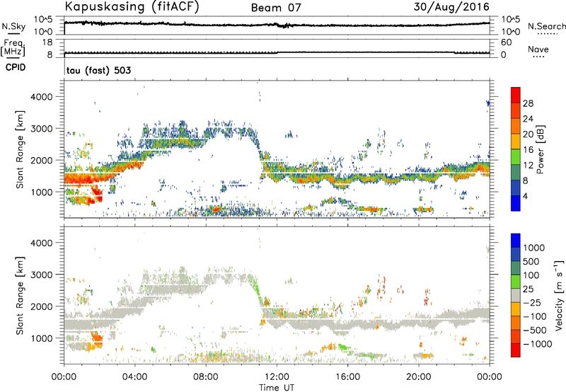Click the -1000 tick on velocity colorbar
The image size is (566, 392).
click(x=538, y=344)
